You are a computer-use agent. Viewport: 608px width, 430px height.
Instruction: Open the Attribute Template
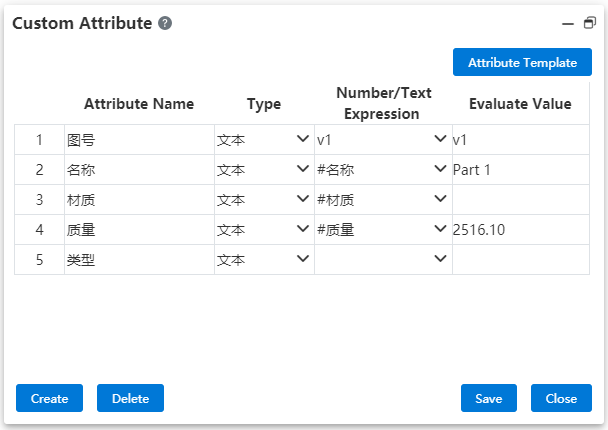point(522,62)
